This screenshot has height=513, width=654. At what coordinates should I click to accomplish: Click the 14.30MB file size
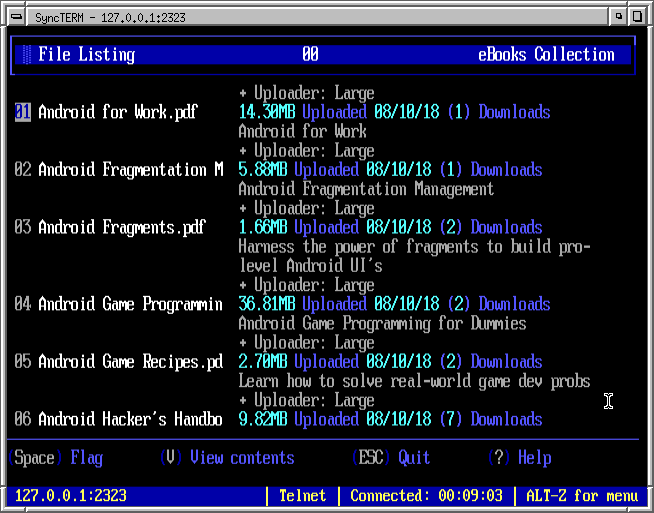267,112
